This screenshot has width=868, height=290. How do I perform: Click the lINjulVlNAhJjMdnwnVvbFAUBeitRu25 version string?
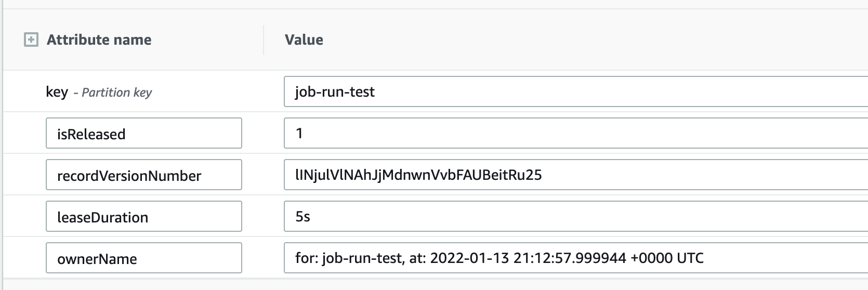(x=418, y=175)
